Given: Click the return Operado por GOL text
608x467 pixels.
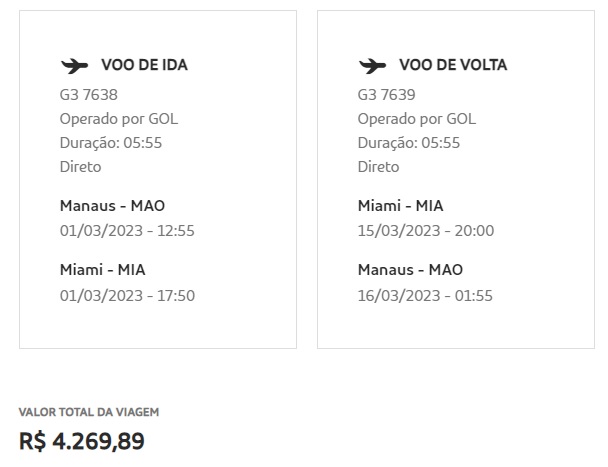Looking at the screenshot, I should pos(417,119).
